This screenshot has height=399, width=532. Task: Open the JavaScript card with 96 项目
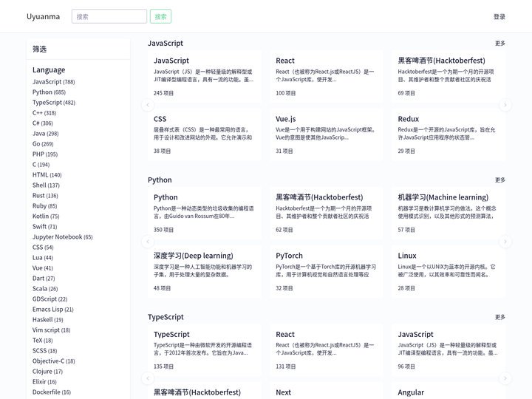tap(449, 350)
